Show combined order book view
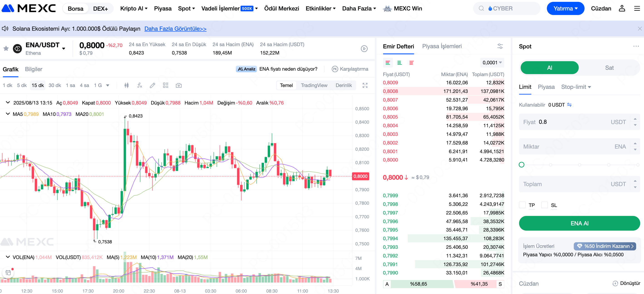The height and width of the screenshot is (294, 644). 388,62
